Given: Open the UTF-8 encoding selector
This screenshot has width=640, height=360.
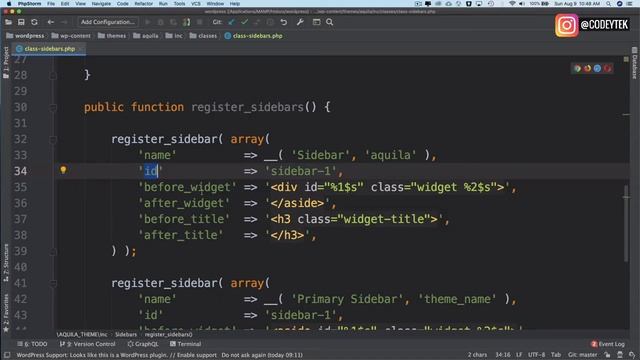Looking at the screenshot, I should tap(536, 355).
